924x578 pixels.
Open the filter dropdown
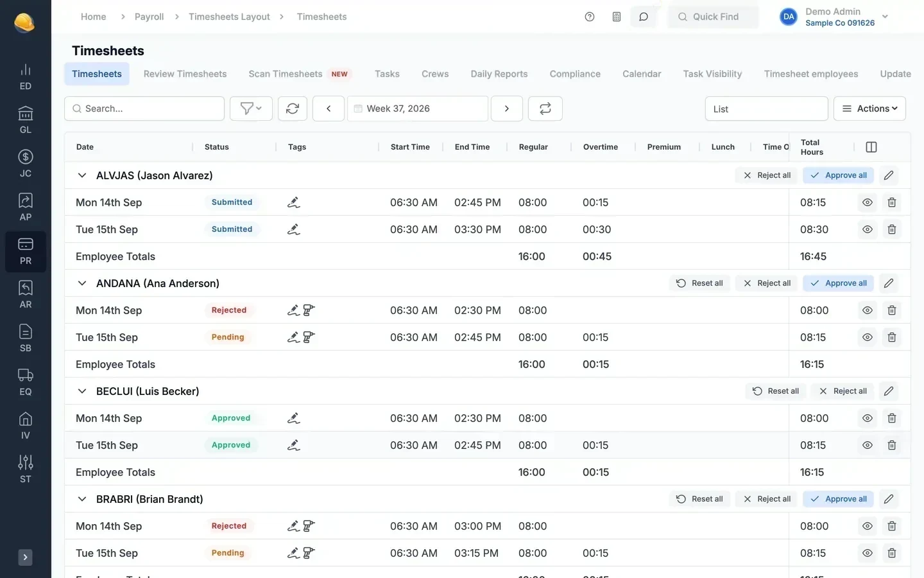pos(252,109)
